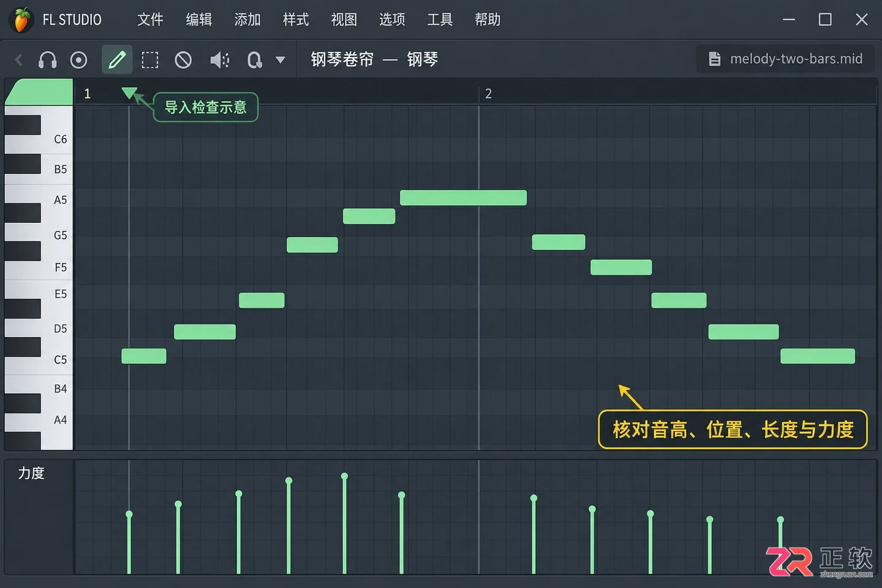Select the G5 note in bar 1
The width and height of the screenshot is (882, 588).
[312, 244]
